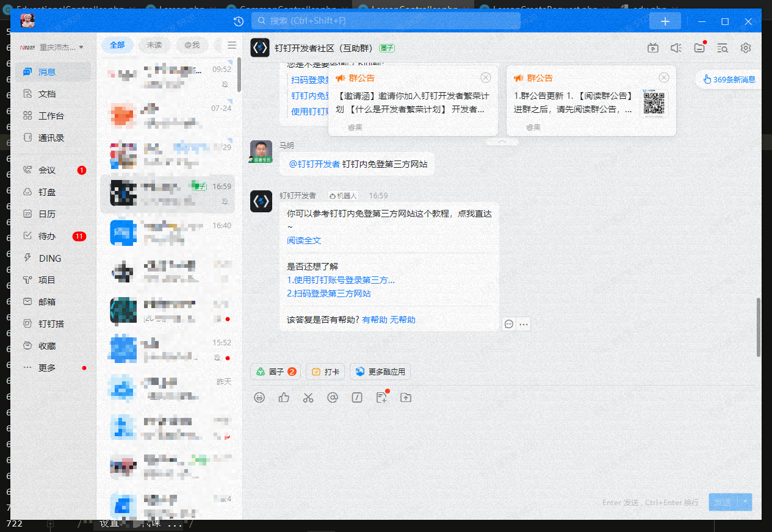
Task: Jump to 369条新消息
Action: (x=729, y=79)
